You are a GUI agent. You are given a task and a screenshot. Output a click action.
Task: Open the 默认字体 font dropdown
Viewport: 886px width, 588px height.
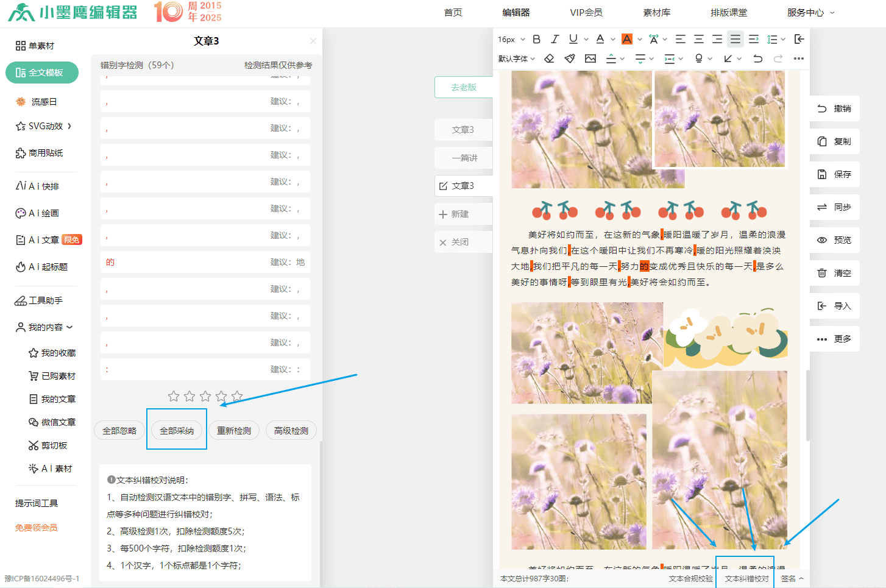coord(516,58)
